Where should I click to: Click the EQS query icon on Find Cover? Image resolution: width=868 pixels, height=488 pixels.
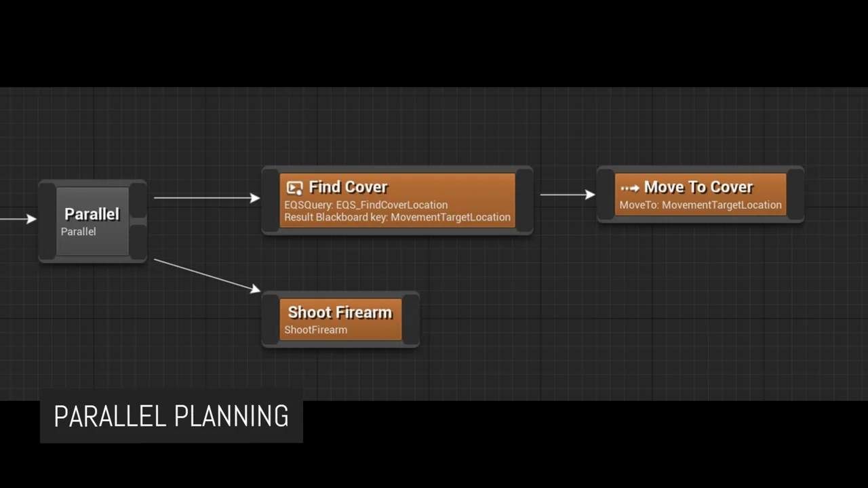(294, 188)
